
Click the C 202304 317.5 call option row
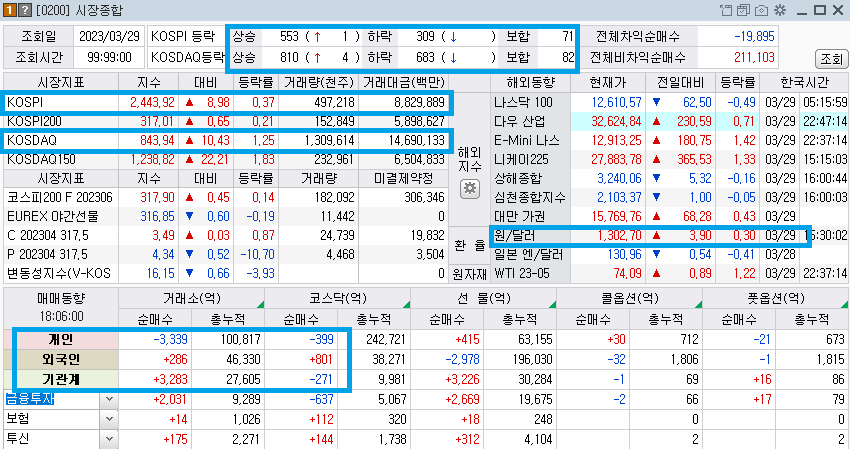[x=226, y=235]
